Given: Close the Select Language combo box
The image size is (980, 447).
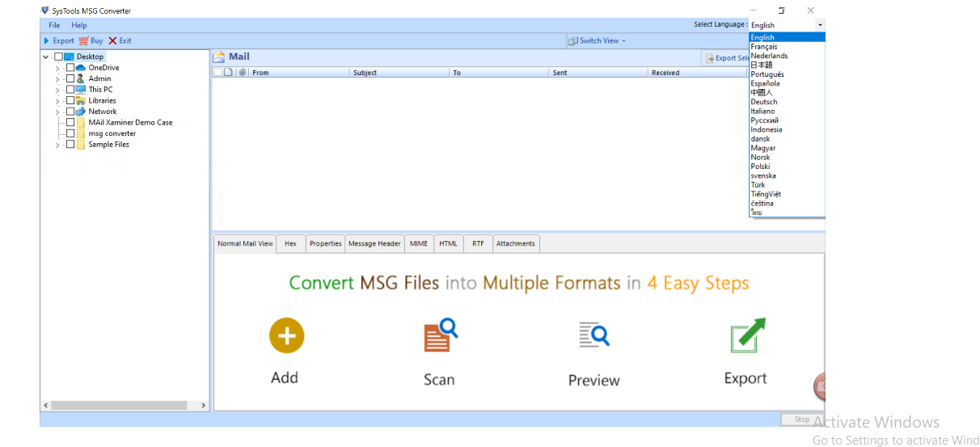Looking at the screenshot, I should tap(820, 25).
